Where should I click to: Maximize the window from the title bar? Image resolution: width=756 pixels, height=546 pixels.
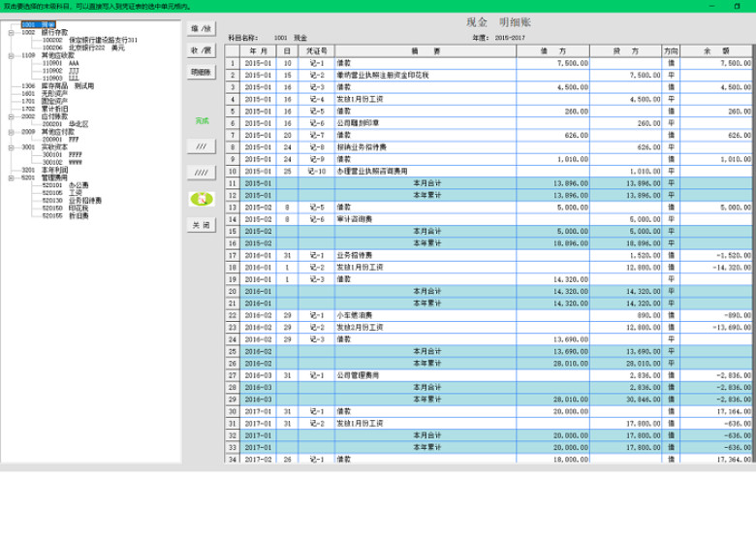738,6
